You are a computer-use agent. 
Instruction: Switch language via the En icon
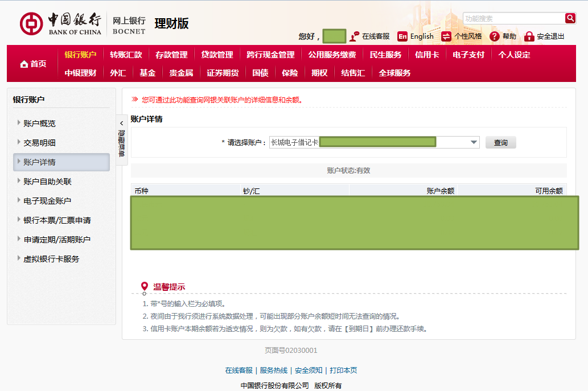402,36
